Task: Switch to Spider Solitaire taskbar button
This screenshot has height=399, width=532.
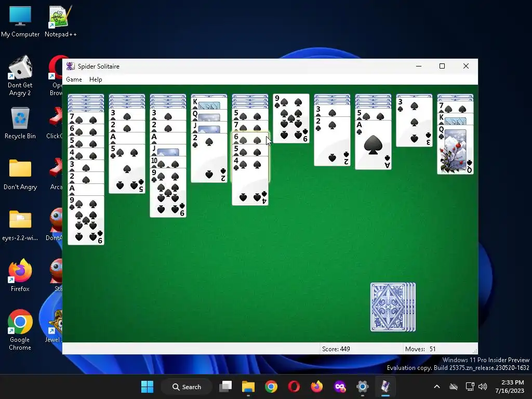Action: [385, 387]
